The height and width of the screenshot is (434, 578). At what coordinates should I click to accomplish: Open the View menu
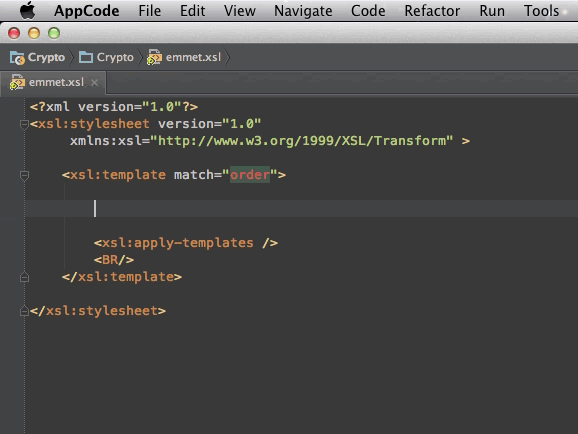tap(240, 11)
